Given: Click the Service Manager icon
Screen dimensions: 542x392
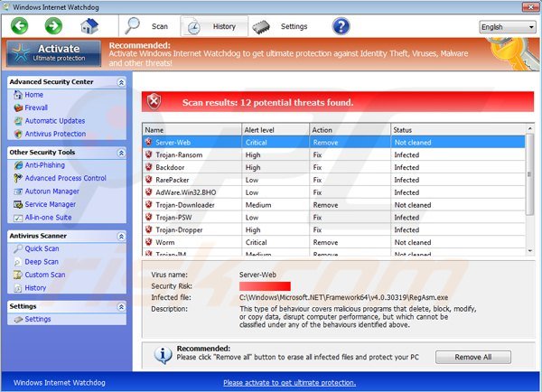Looking at the screenshot, I should [x=18, y=205].
